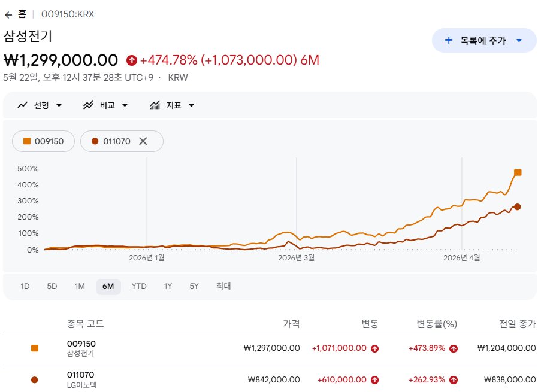Screen dimensions: 541x392
Task: Click ₩842,000.00 price cell
Action: pos(274,379)
